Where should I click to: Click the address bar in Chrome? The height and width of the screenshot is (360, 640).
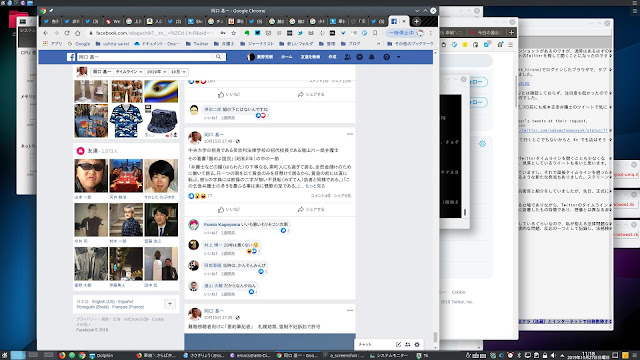point(153,33)
